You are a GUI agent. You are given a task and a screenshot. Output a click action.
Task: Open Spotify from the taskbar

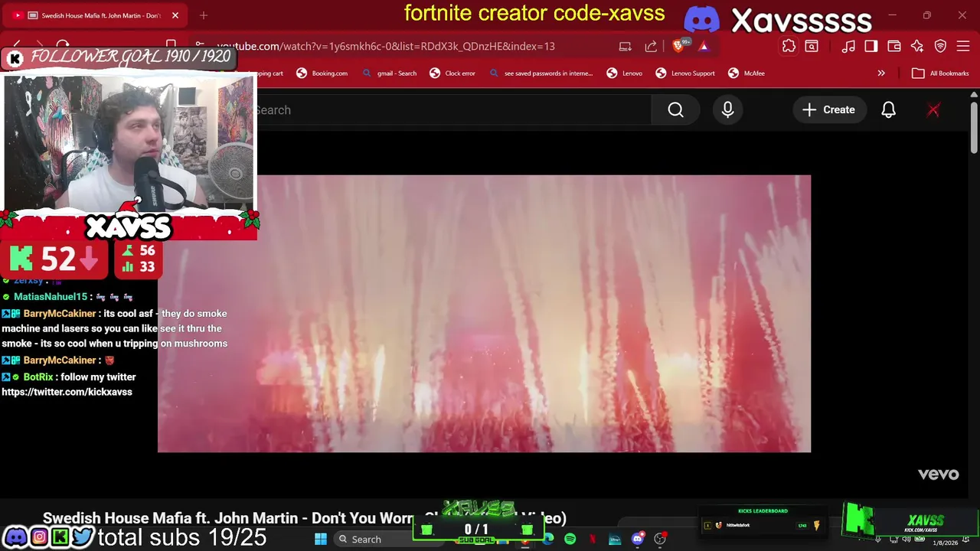[570, 540]
